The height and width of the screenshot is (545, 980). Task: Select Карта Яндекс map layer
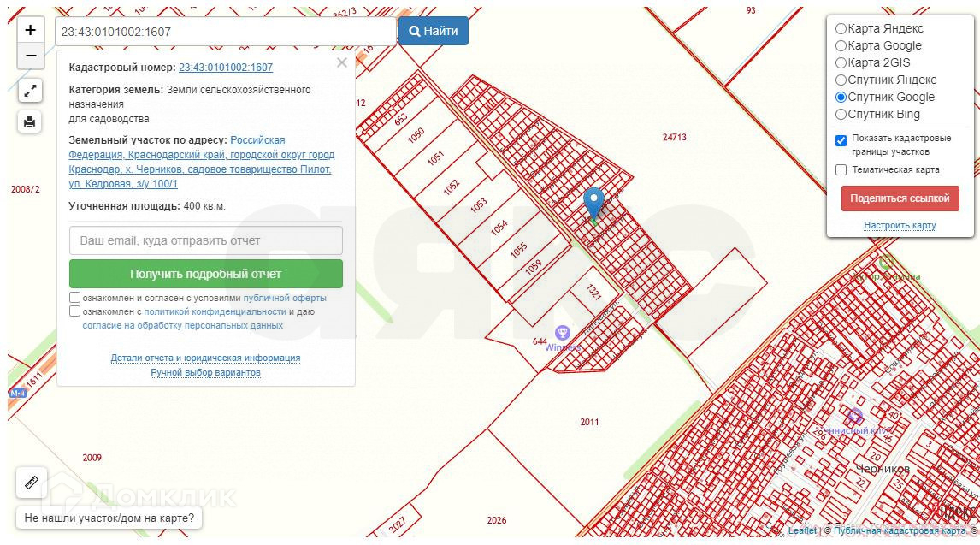pyautogui.click(x=841, y=29)
